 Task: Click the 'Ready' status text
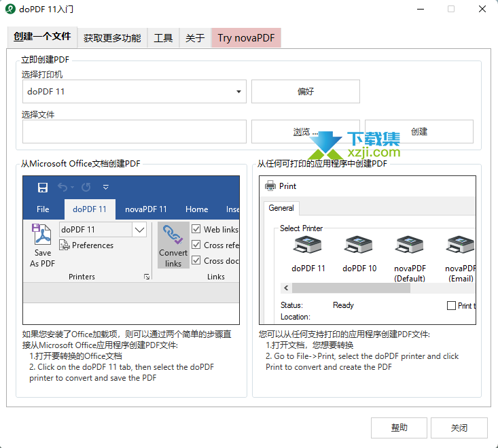tap(343, 305)
